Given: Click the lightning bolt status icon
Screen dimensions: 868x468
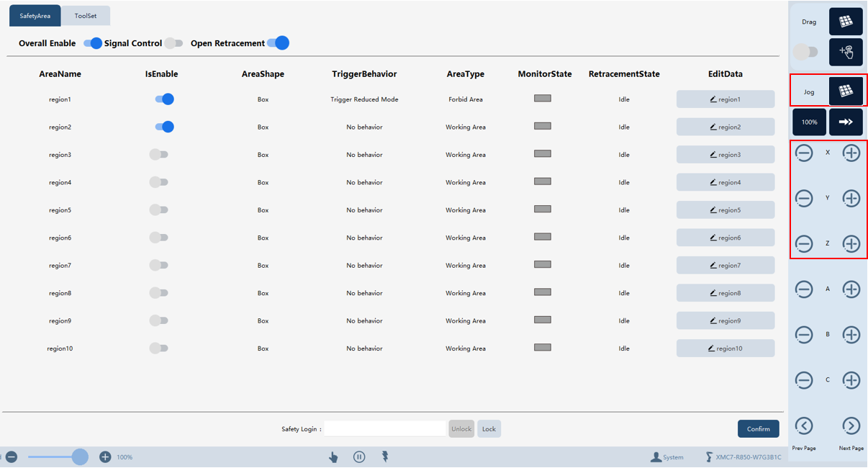Looking at the screenshot, I should point(385,456).
